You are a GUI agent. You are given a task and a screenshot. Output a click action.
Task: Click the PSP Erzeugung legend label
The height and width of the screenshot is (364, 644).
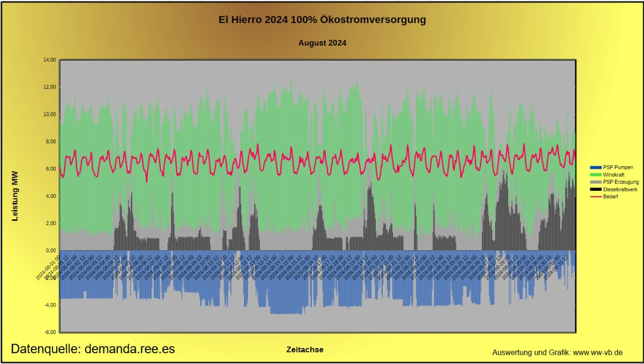(621, 182)
